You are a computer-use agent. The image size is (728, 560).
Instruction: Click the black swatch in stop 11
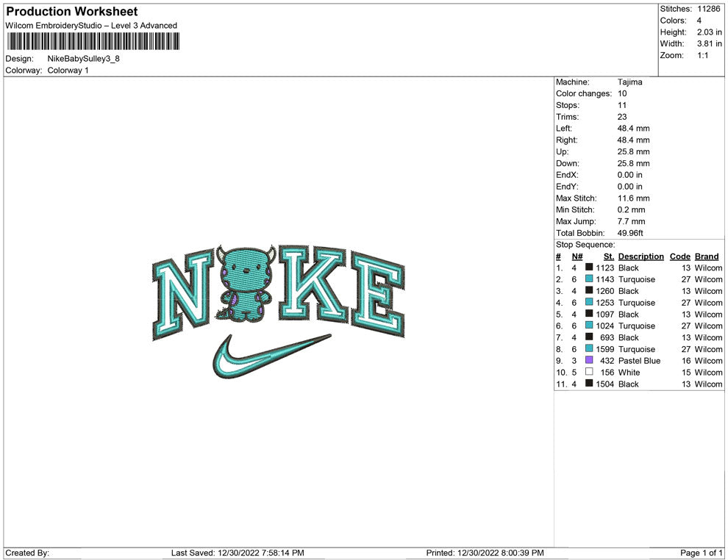(x=589, y=383)
